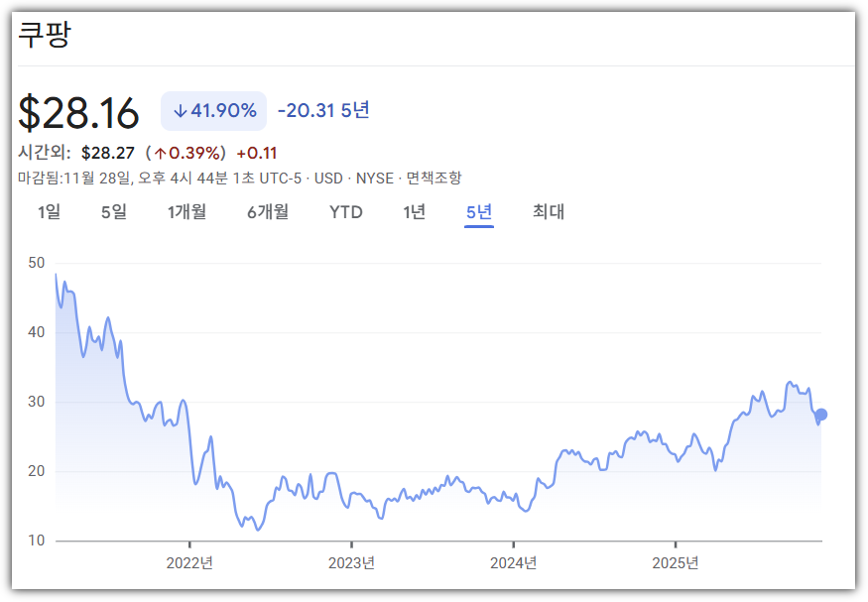Click the 40 y-axis label
This screenshot has height=602, width=868.
pos(37,332)
